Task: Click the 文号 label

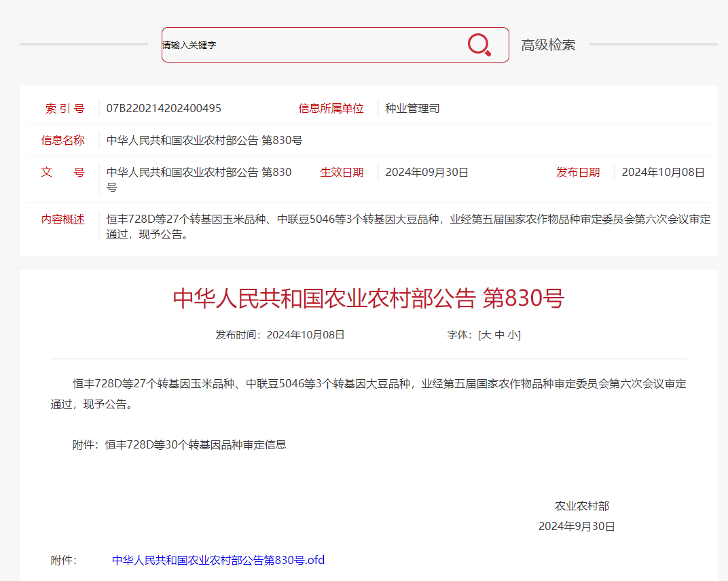Action: coord(62,173)
